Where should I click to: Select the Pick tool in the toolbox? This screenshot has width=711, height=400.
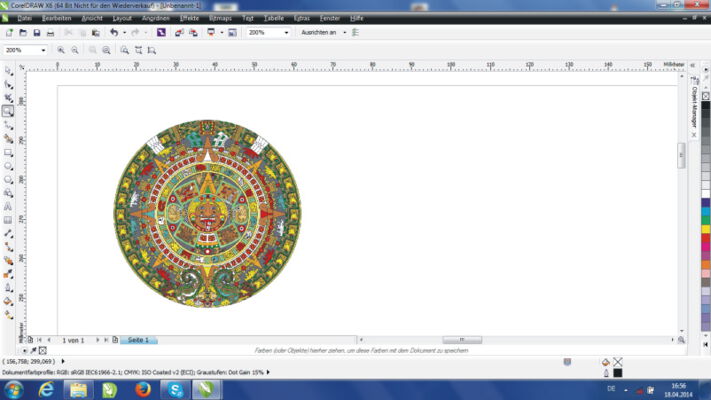[x=8, y=71]
